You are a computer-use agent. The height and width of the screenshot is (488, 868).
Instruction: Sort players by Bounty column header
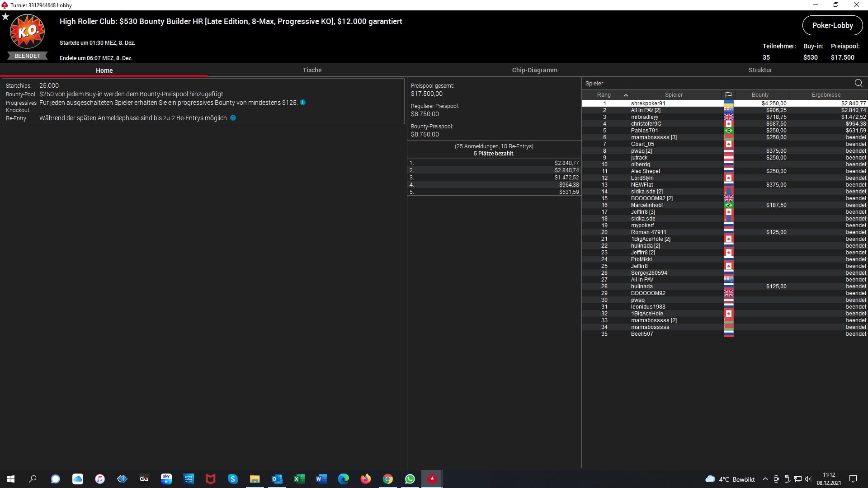(x=760, y=95)
